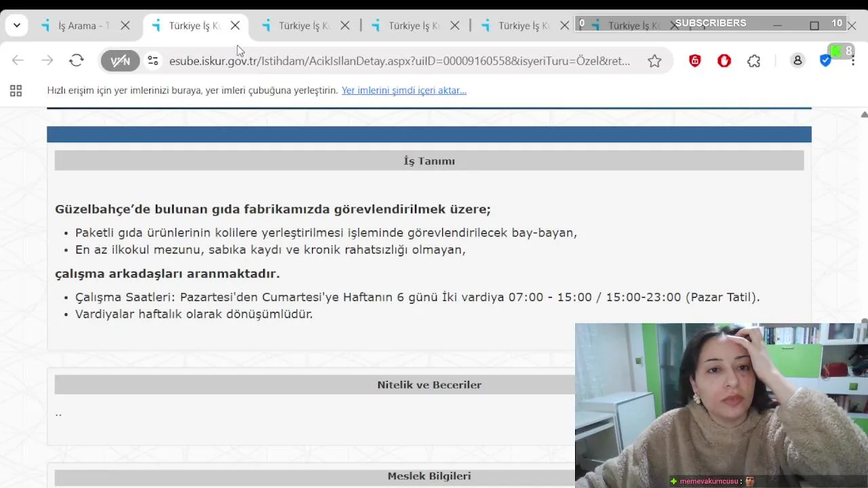Click the green K badge overlay
868x488 pixels.
point(842,51)
